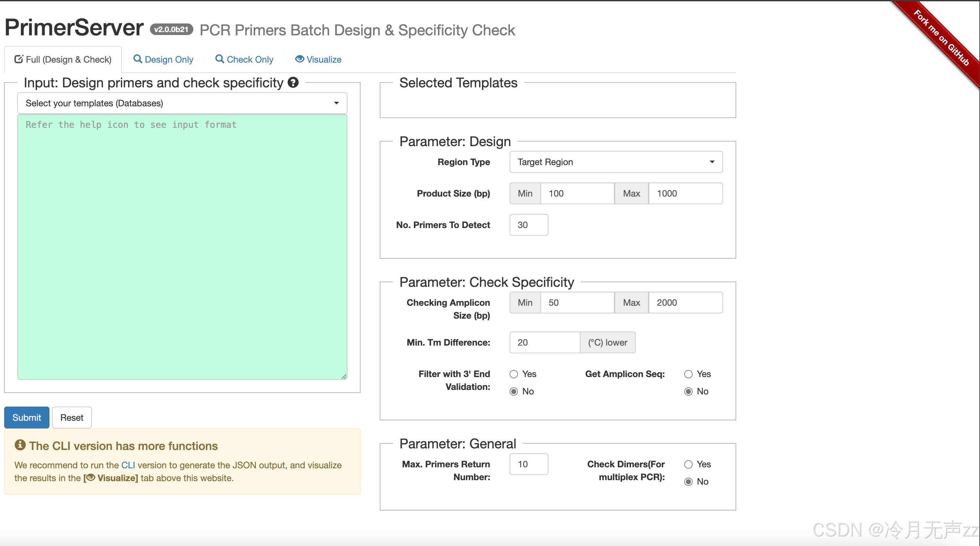Follow the CLI link in the notice
This screenshot has height=546, width=980.
tap(128, 465)
